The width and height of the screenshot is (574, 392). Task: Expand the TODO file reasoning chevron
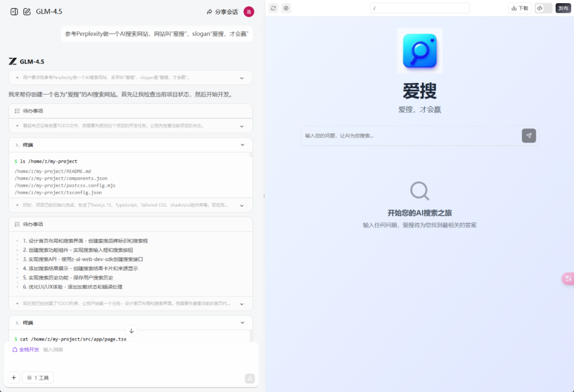(x=242, y=126)
